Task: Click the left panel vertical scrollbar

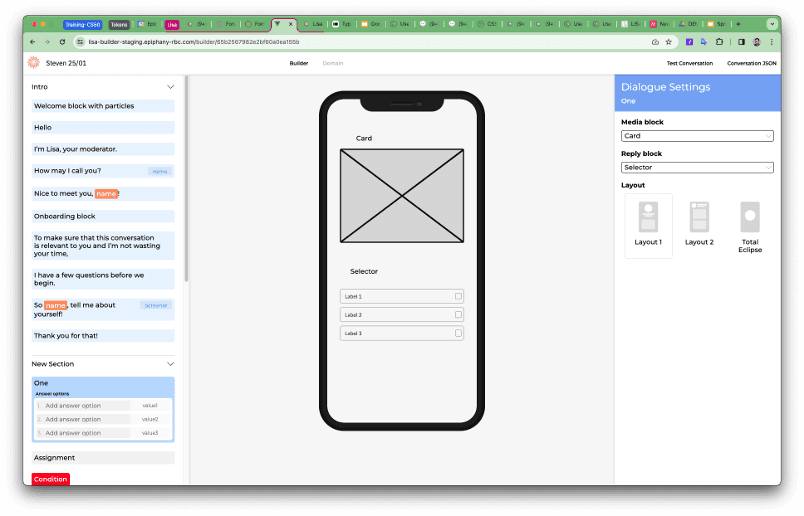Action: coord(186,178)
